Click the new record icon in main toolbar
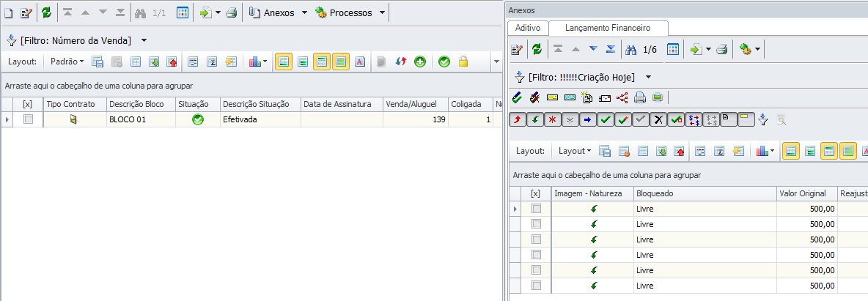 [x=8, y=12]
